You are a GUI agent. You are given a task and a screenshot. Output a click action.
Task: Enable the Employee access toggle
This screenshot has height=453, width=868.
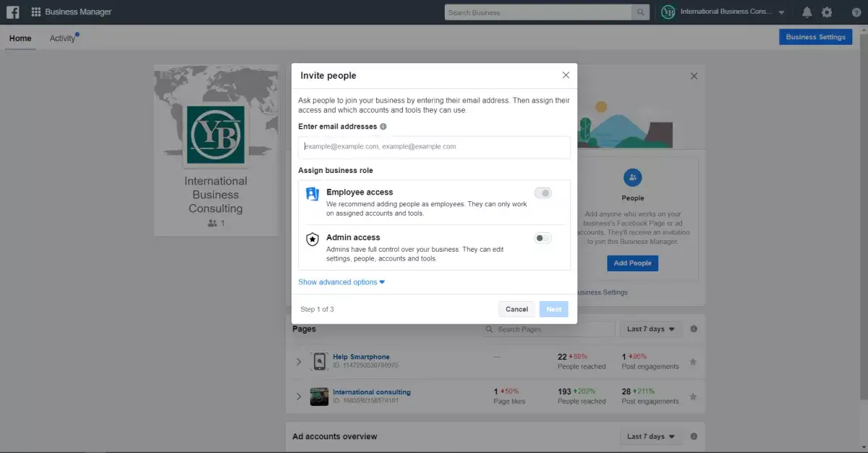point(542,192)
